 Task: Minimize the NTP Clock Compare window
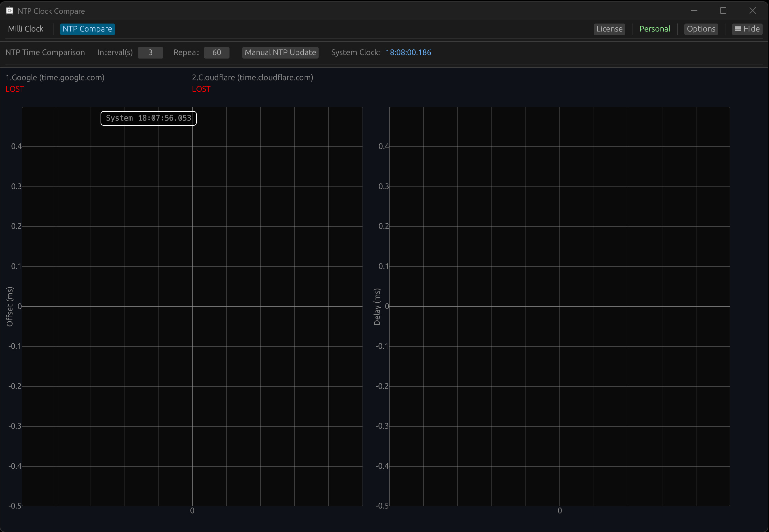694,11
